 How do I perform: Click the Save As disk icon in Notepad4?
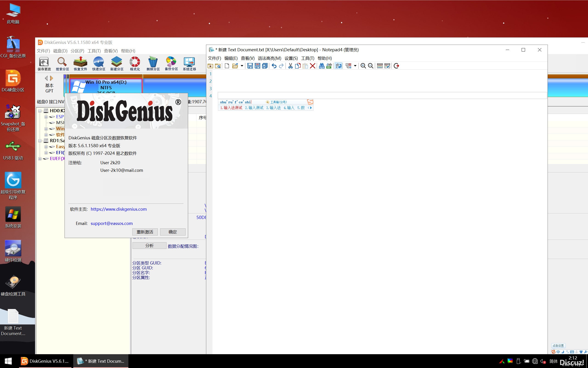click(257, 66)
